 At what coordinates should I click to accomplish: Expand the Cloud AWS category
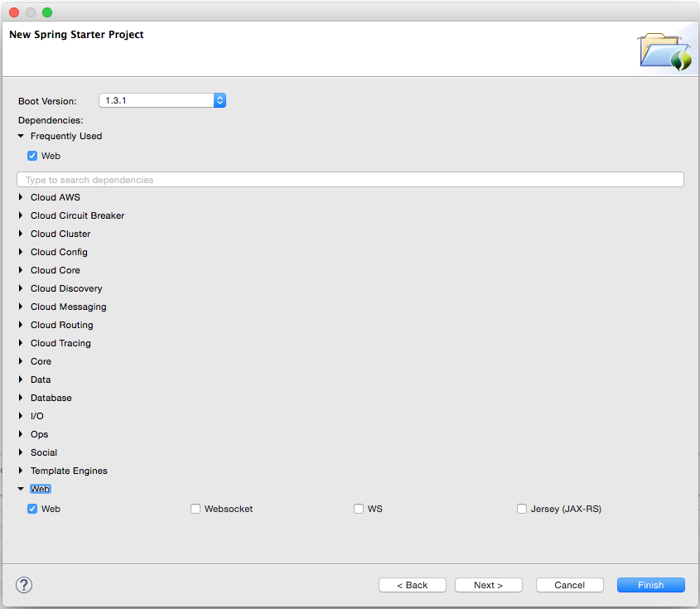21,197
